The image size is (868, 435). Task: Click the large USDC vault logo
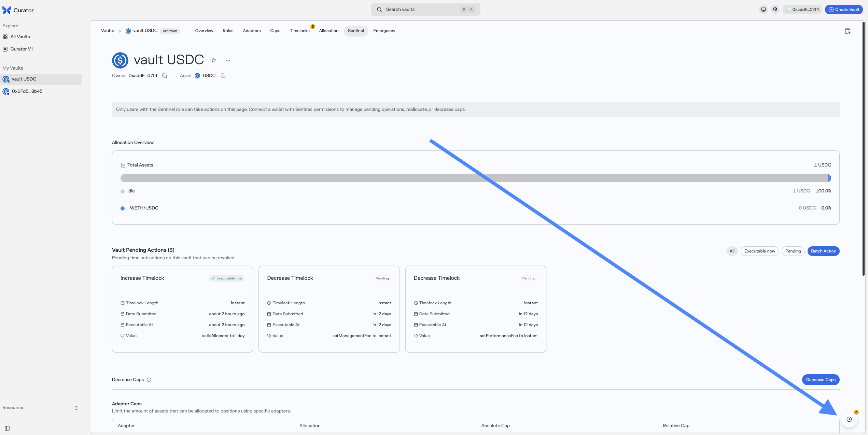point(120,60)
